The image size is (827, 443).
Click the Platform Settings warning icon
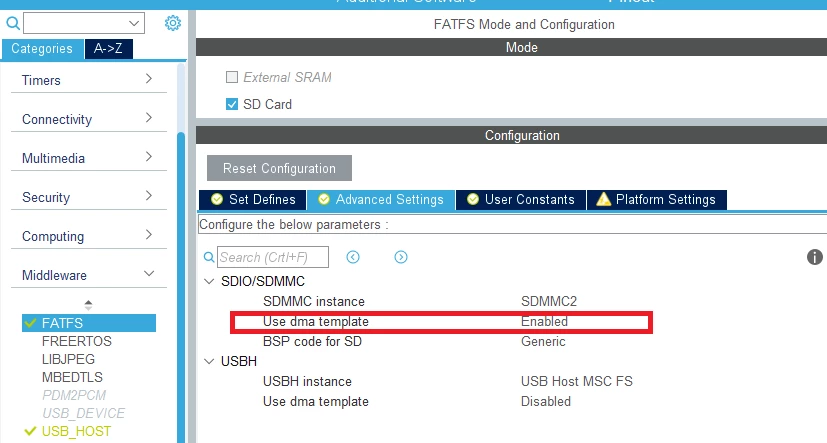[x=603, y=199]
